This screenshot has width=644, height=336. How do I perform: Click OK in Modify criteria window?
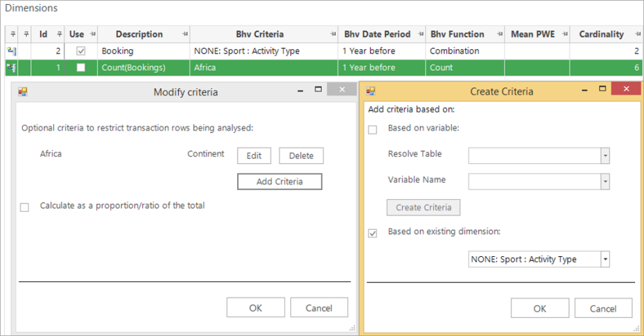256,308
